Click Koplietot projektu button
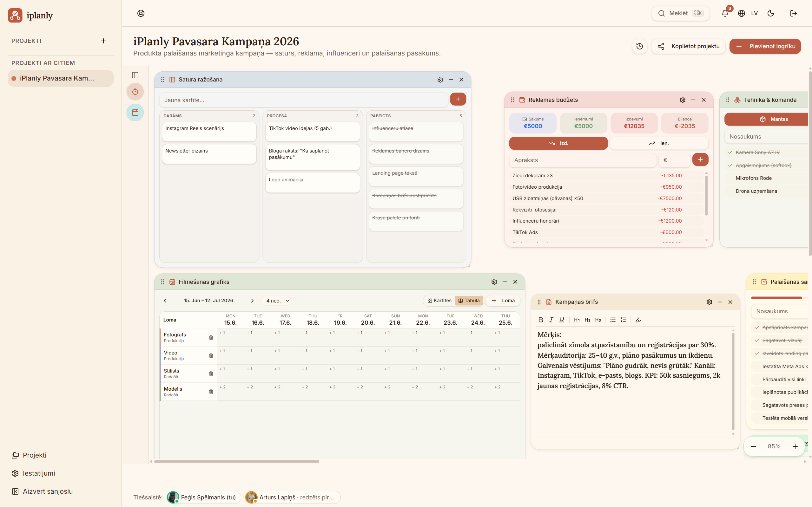 click(x=688, y=46)
